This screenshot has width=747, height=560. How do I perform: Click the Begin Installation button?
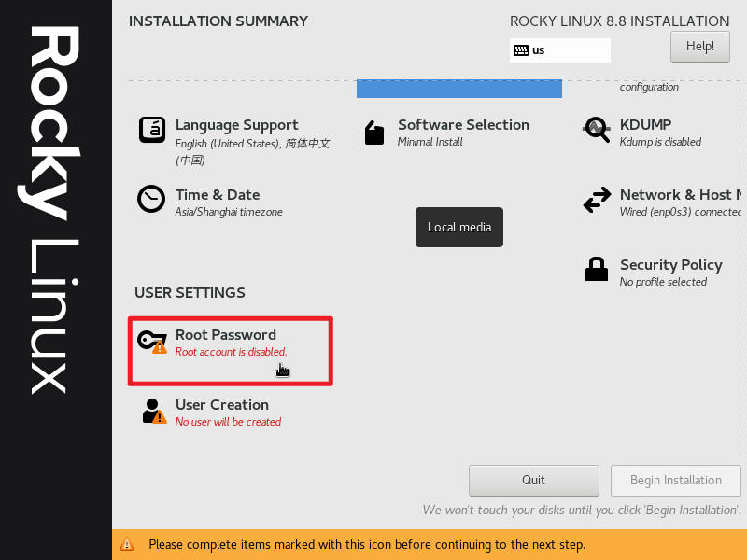tap(675, 480)
